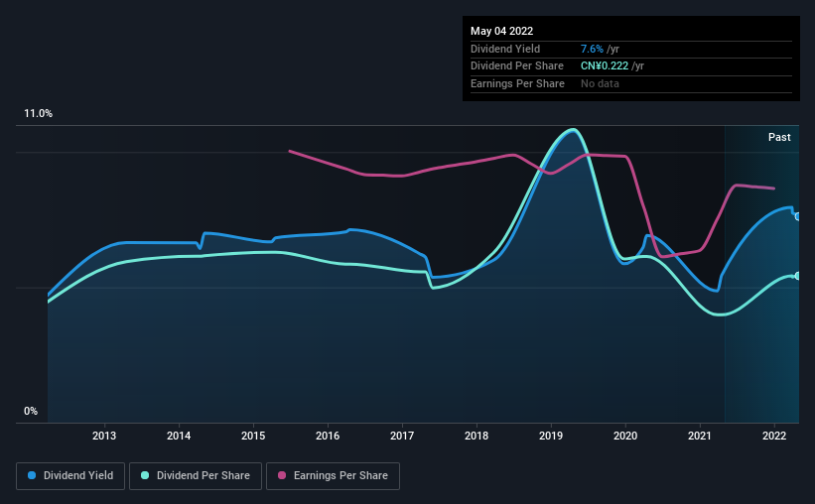
Task: Select the 2016 x-axis label
Action: pos(328,436)
